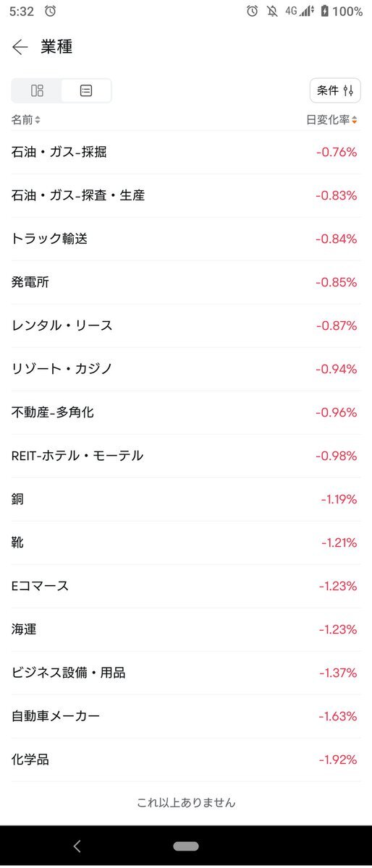
Task: Tap the alarm icon beside the clock
Action: pyautogui.click(x=50, y=11)
